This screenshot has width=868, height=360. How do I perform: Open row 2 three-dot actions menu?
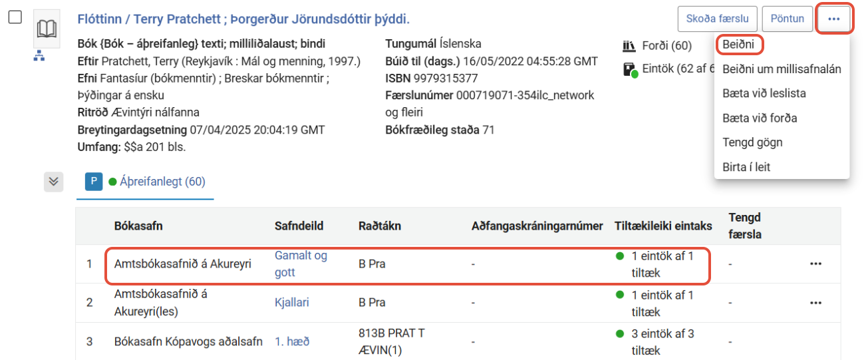point(815,303)
